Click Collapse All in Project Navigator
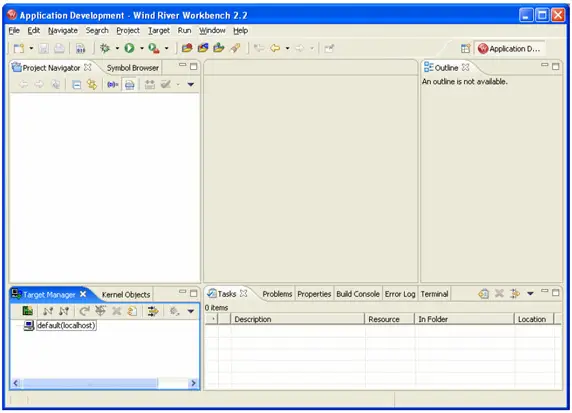572x413 pixels. (76, 85)
